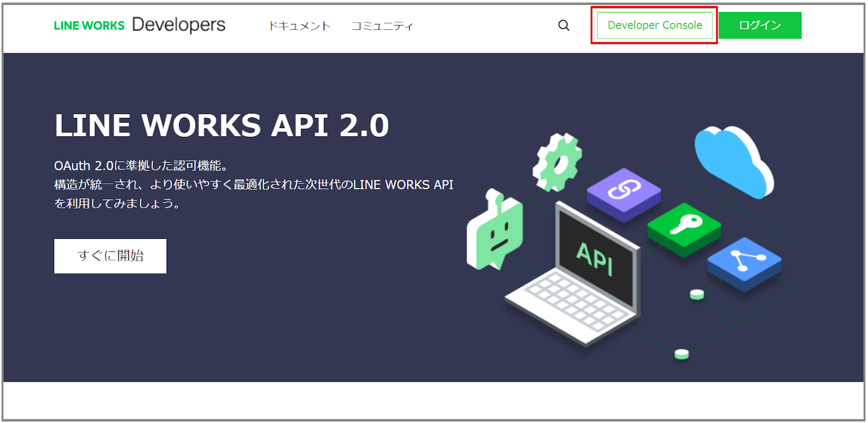
Task: Click the Developer Console button
Action: tap(655, 26)
